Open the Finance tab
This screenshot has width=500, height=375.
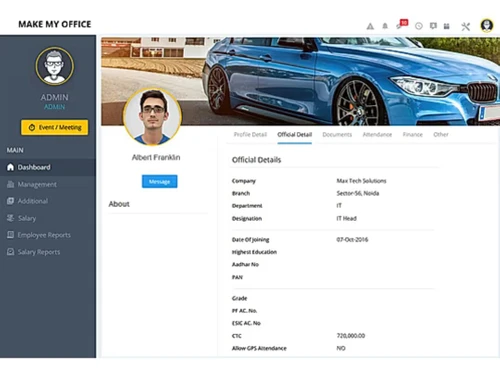pos(413,135)
